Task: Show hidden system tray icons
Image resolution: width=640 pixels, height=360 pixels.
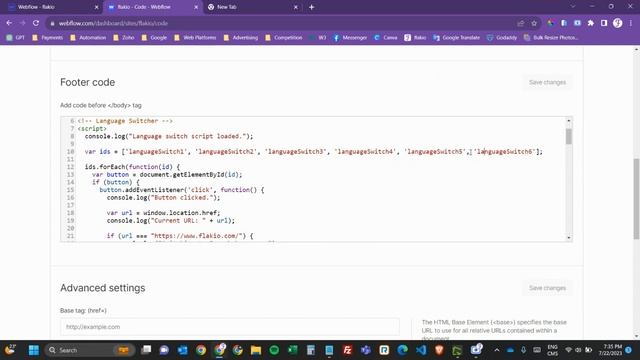Action: tap(496, 350)
